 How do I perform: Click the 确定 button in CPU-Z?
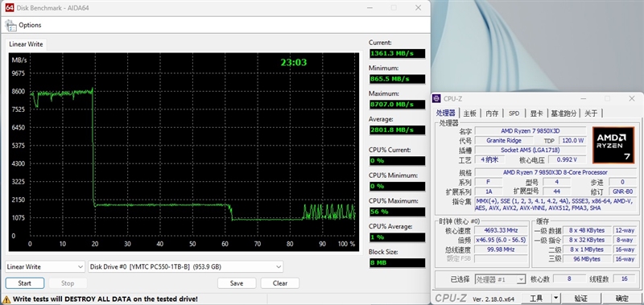click(x=621, y=299)
